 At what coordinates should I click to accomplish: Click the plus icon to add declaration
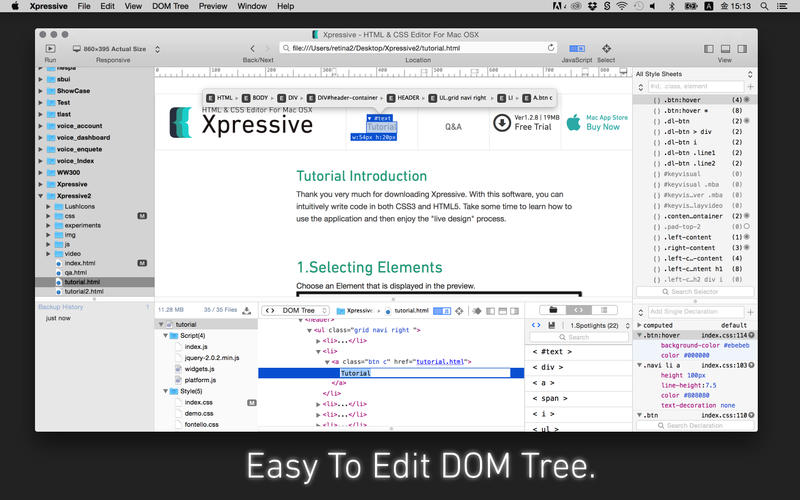coord(750,312)
